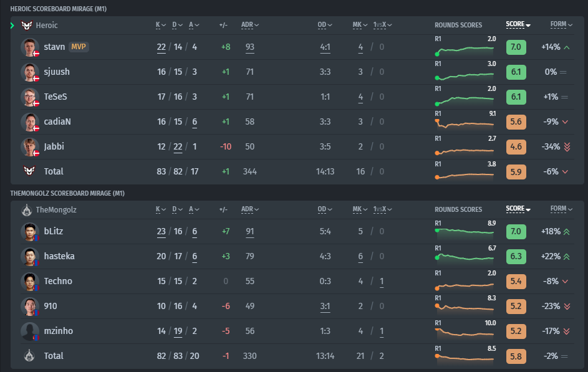The width and height of the screenshot is (588, 372).
Task: Open the TheMongolz team name link
Action: click(56, 210)
